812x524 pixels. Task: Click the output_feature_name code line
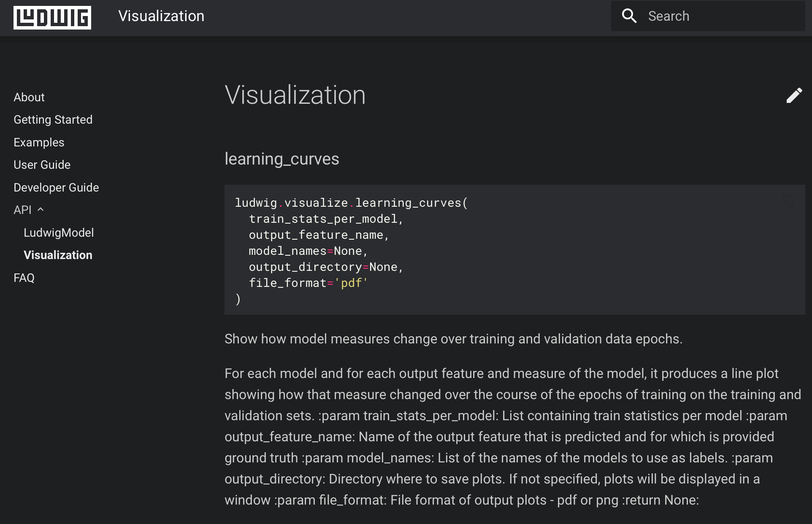coord(319,235)
